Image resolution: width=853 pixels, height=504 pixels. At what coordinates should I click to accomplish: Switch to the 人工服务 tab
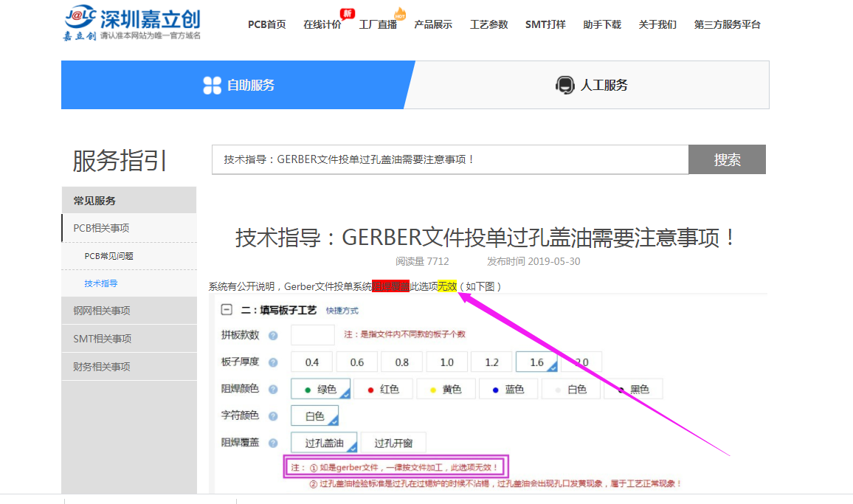(x=591, y=86)
